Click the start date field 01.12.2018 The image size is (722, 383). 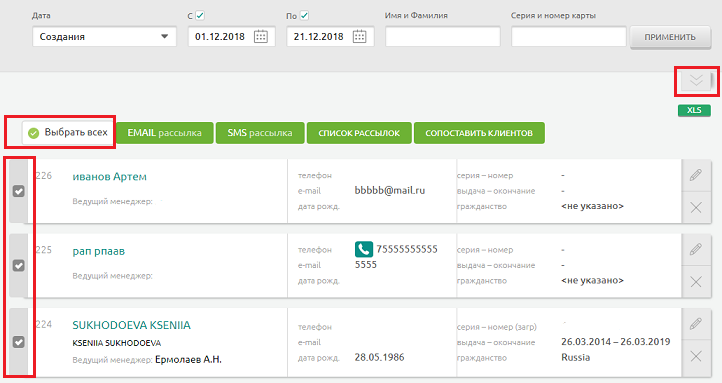232,37
